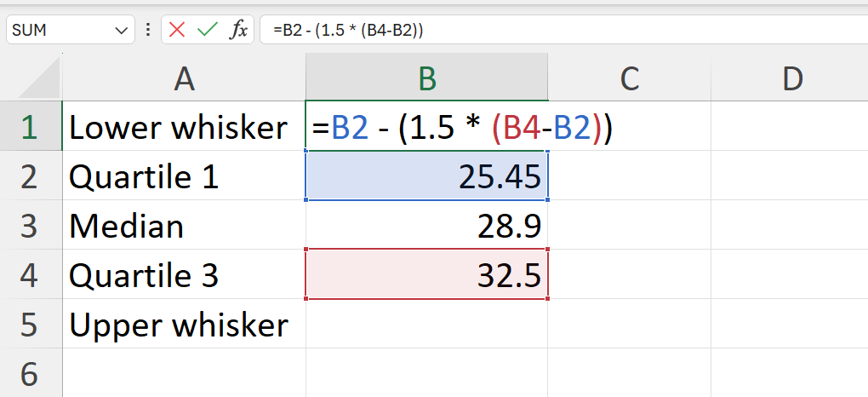Select row 6 header
This screenshot has height=397, width=868.
coord(31,374)
